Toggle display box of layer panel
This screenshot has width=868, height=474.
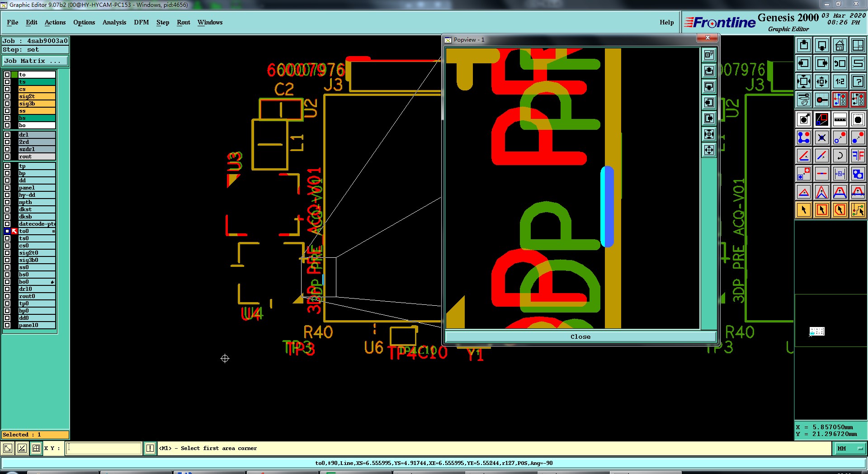coord(7,188)
